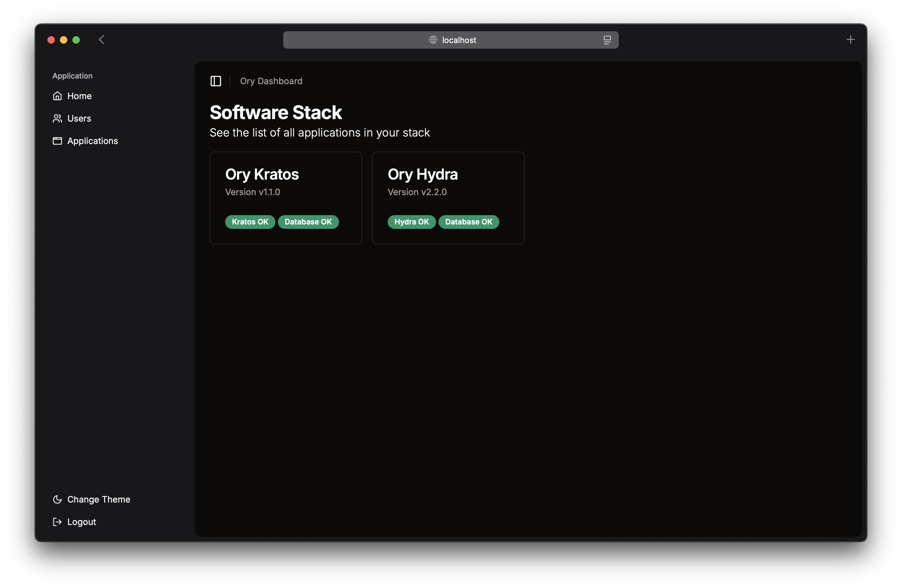Click the Ory Dashboard breadcrumb
This screenshot has height=588, width=902.
[271, 81]
